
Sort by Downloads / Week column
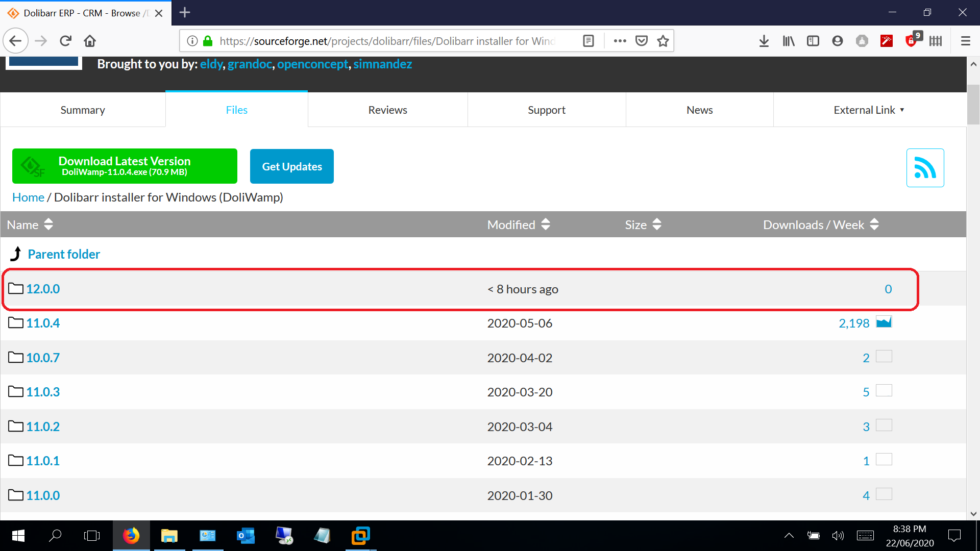[x=821, y=224]
